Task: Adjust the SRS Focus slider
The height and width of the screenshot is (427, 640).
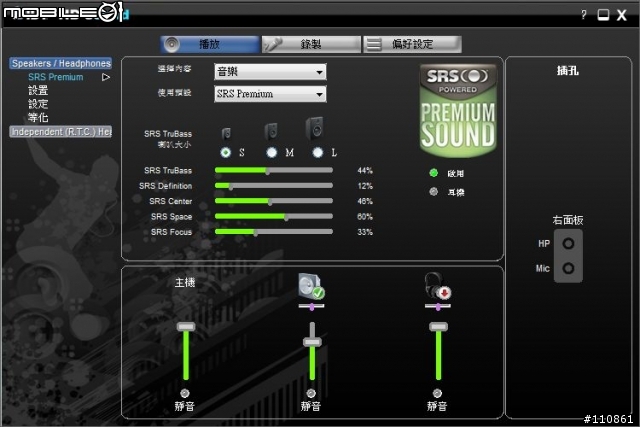Action: tap(274, 232)
